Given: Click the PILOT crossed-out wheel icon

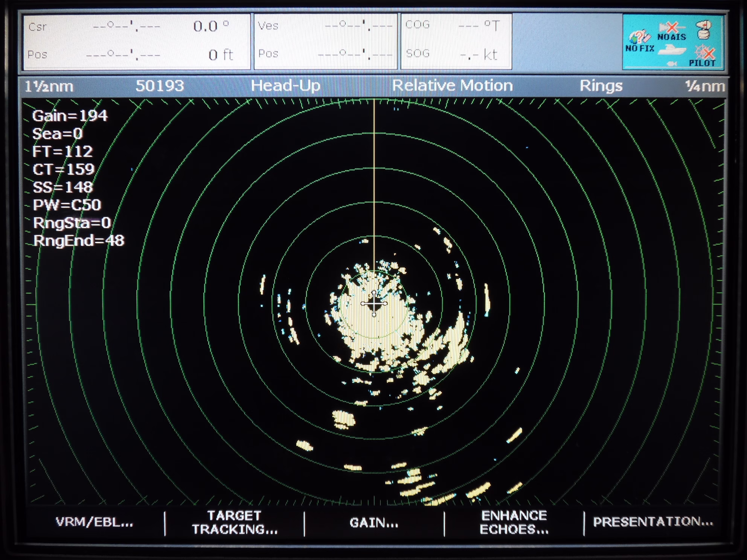Looking at the screenshot, I should pyautogui.click(x=703, y=56).
